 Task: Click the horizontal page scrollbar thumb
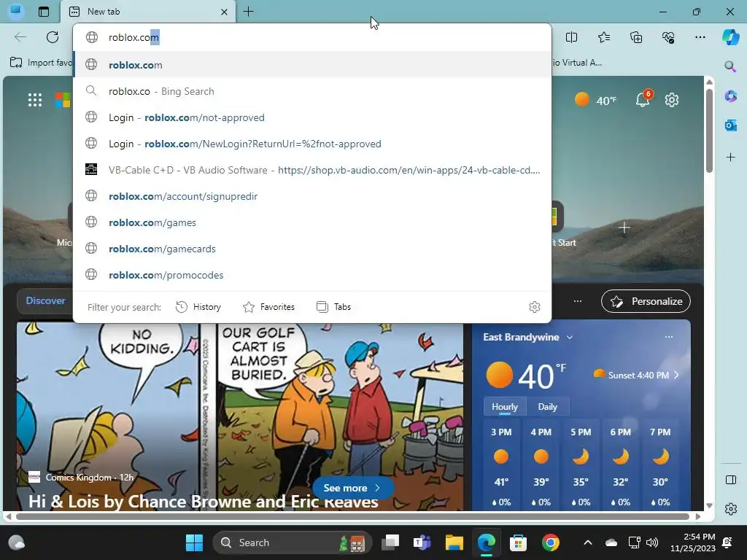tap(352, 517)
